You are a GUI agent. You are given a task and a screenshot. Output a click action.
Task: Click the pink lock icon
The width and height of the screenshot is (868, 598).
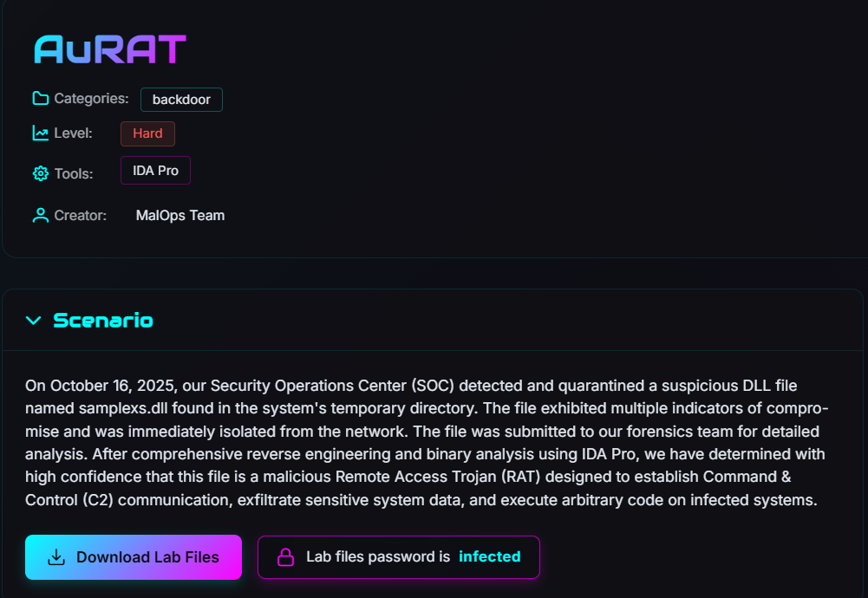click(285, 557)
